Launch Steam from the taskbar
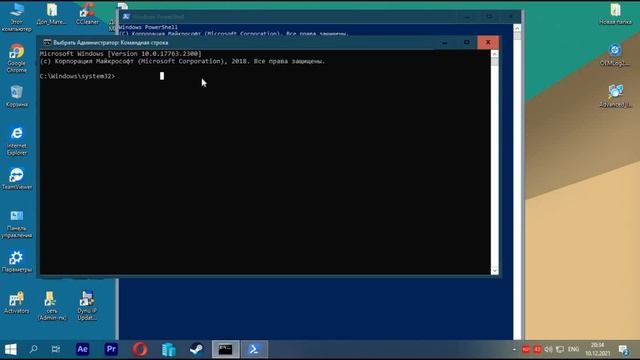This screenshot has width=640, height=360. coord(197,349)
